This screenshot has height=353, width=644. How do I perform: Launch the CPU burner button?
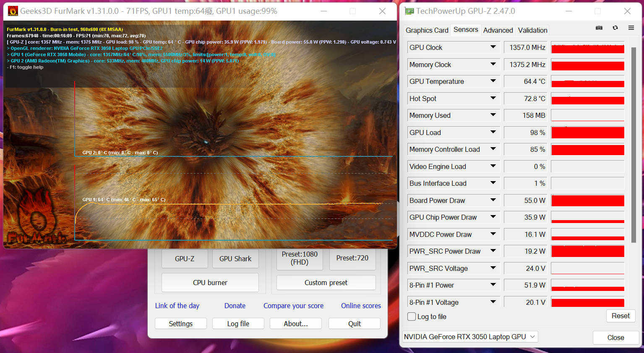pos(210,283)
